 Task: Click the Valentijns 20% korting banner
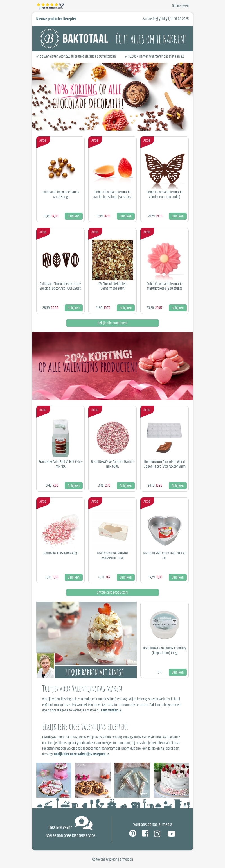[x=112, y=366]
